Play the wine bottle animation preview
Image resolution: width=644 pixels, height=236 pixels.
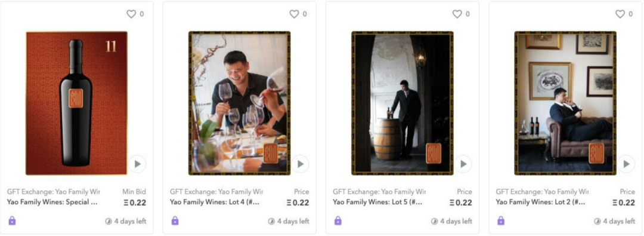[x=137, y=164]
